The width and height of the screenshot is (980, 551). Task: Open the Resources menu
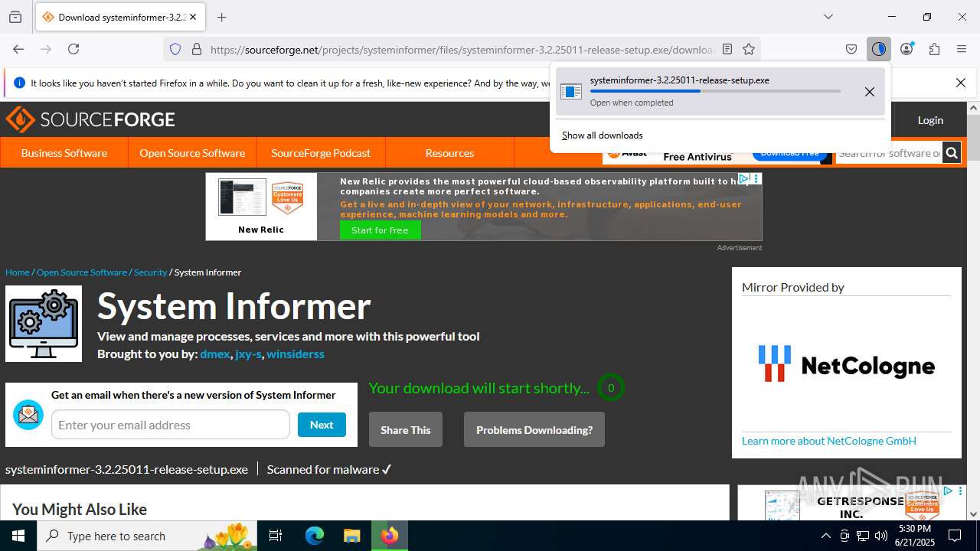coord(449,153)
